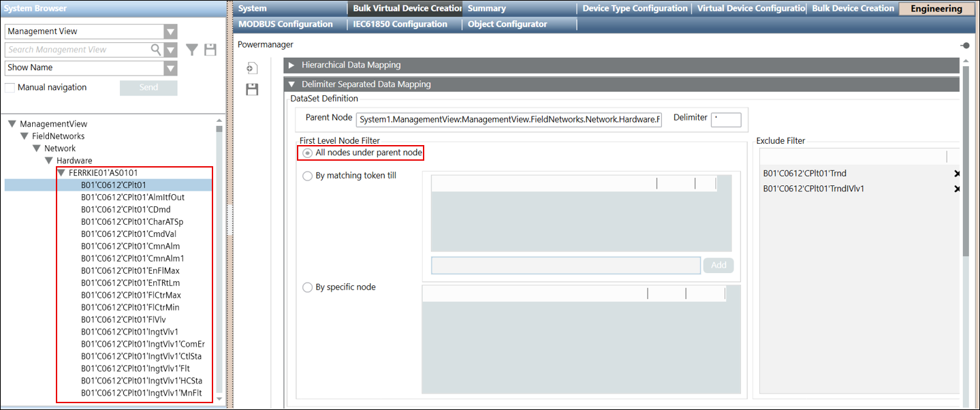980x410 pixels.
Task: Switch to the MODBUS Configuration tab
Action: [x=285, y=24]
